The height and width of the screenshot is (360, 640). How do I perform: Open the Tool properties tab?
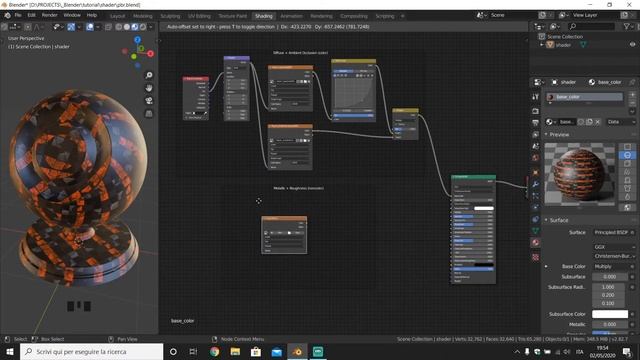(x=536, y=97)
